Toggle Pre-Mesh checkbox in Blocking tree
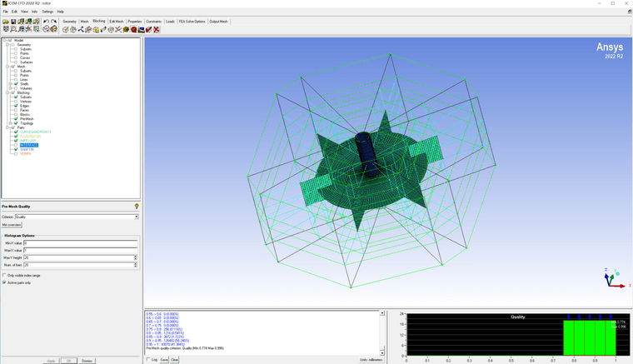633x364 pixels. point(16,118)
